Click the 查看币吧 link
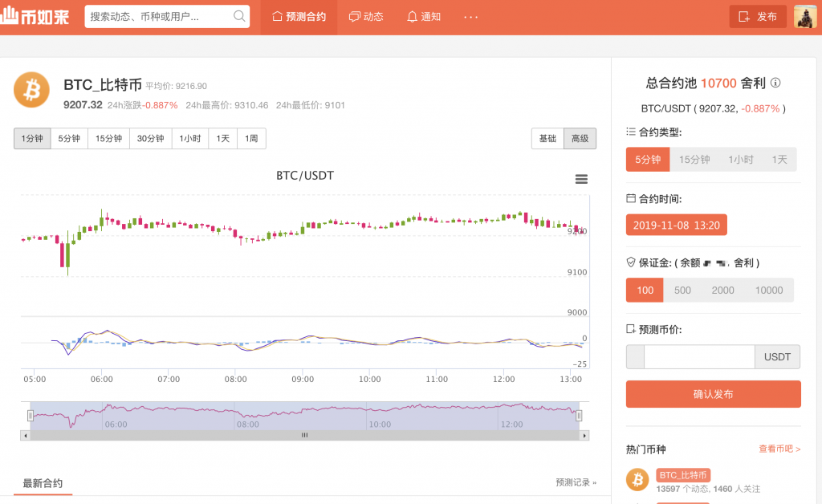Screen dimensions: 822x504 [779, 449]
